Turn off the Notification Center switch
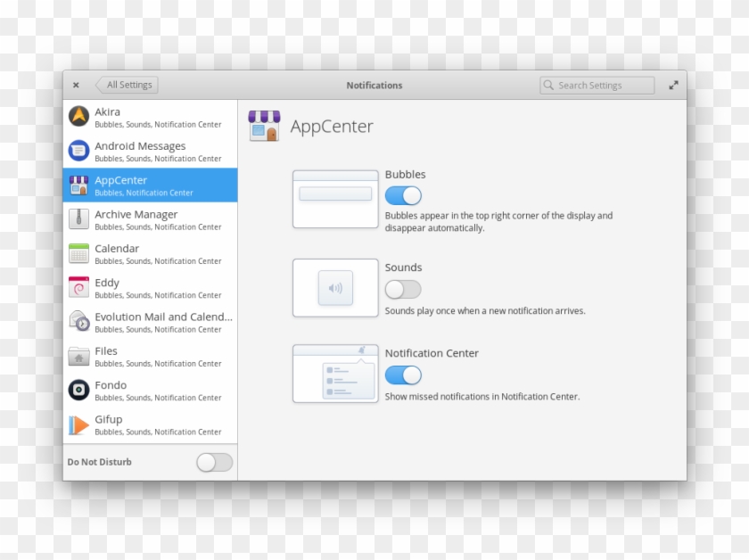Image resolution: width=749 pixels, height=560 pixels. (x=403, y=375)
